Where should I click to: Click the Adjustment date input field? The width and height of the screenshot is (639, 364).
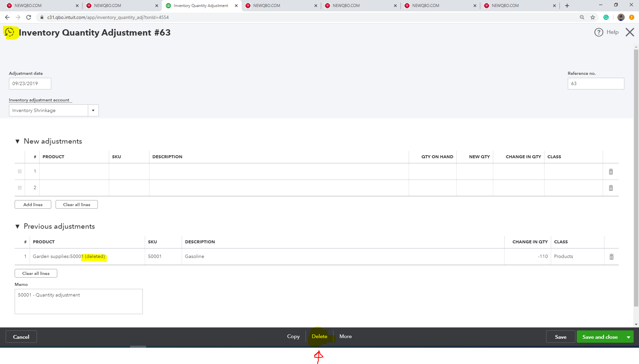[x=30, y=83]
